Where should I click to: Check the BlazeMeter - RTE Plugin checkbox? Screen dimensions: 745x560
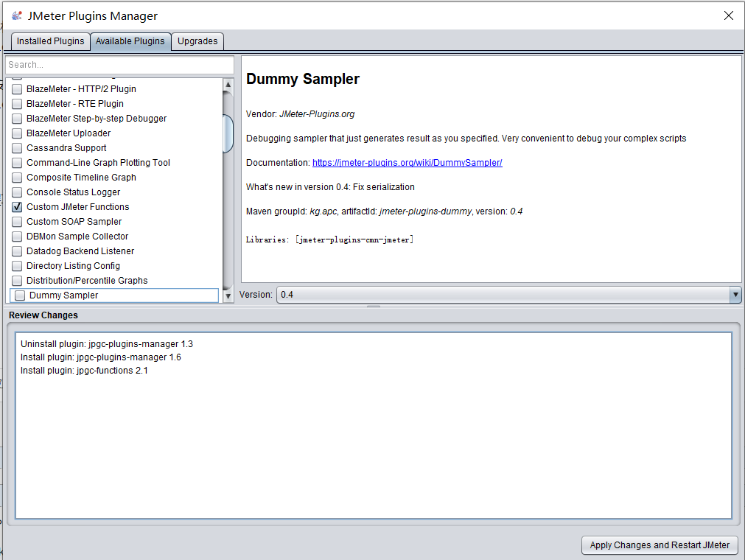(x=17, y=104)
